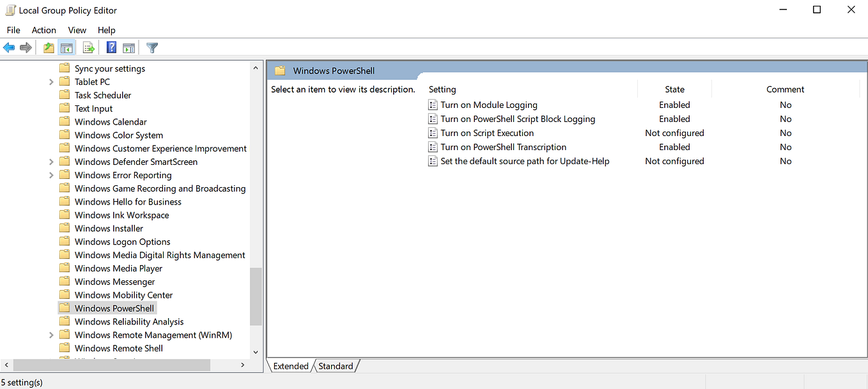Select Turn on Script Execution setting

486,133
